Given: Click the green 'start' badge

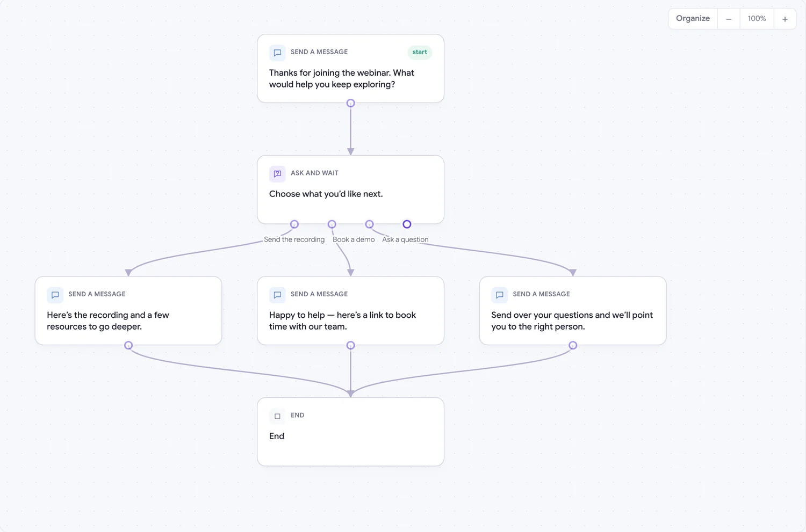Looking at the screenshot, I should click(x=420, y=52).
